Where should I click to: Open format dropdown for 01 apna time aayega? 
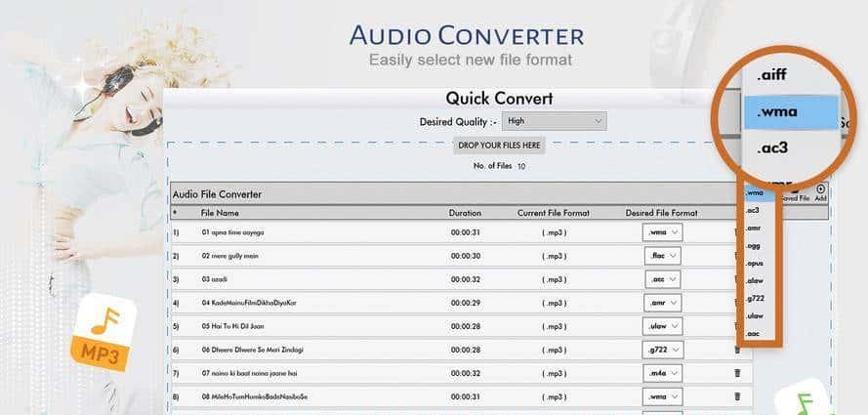tap(663, 232)
